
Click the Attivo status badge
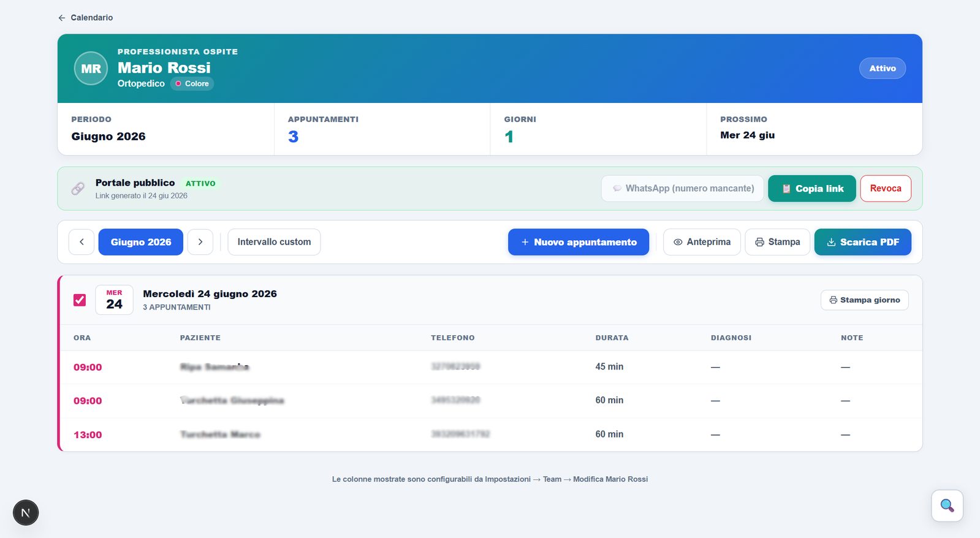(882, 69)
